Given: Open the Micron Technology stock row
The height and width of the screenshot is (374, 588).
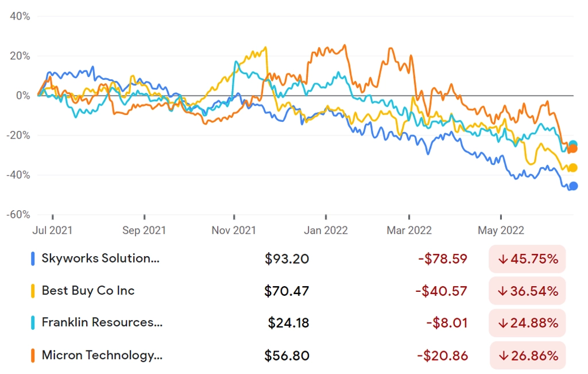Looking at the screenshot, I should pos(298,356).
